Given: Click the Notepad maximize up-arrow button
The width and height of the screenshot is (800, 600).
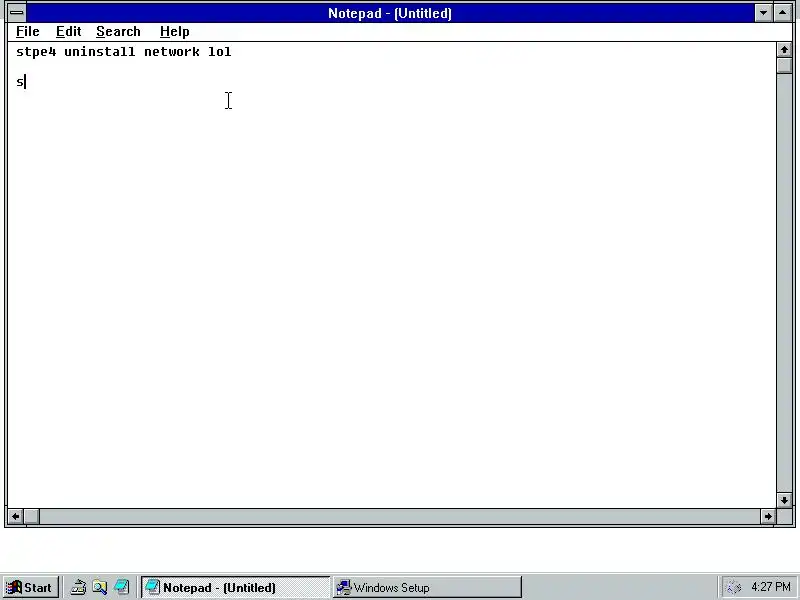Looking at the screenshot, I should pyautogui.click(x=783, y=13).
